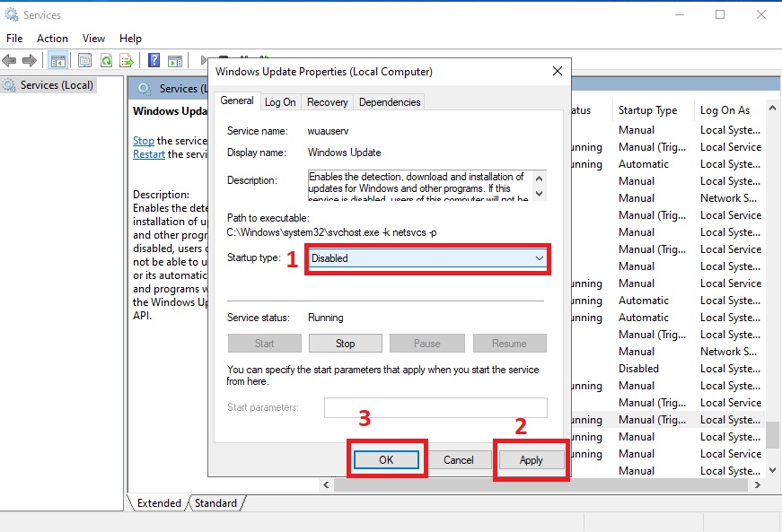Toggle the Show/Hide Console Tree toolbar icon
Image resolution: width=782 pixels, height=532 pixels.
point(57,61)
